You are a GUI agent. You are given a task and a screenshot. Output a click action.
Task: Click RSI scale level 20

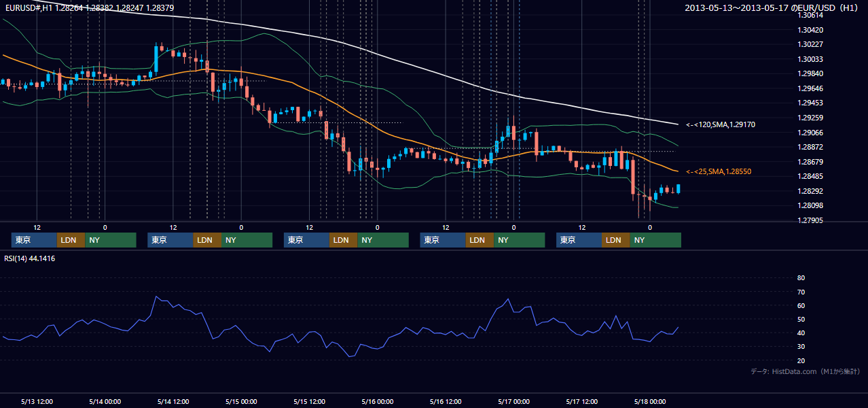pos(801,360)
